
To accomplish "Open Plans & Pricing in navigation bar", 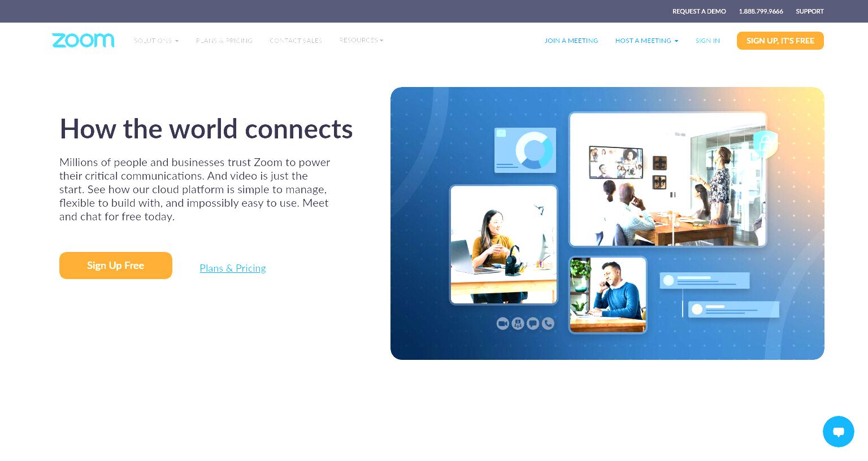I will 224,41.
